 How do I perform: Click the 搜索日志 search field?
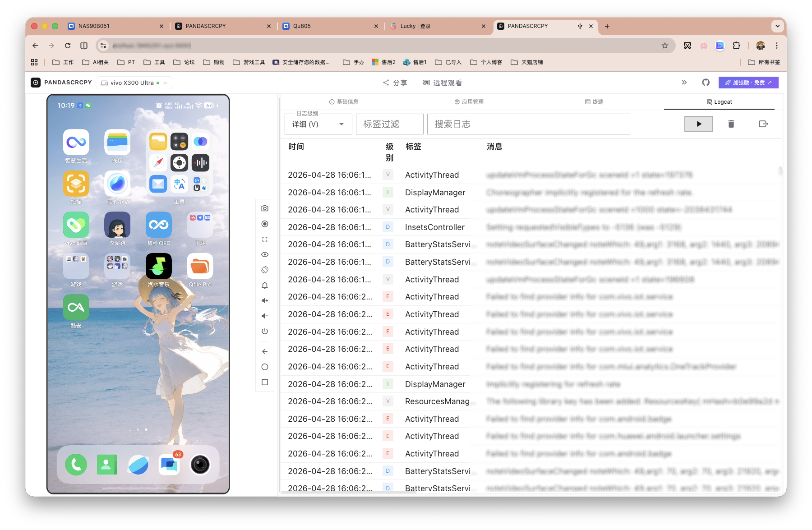click(x=528, y=124)
